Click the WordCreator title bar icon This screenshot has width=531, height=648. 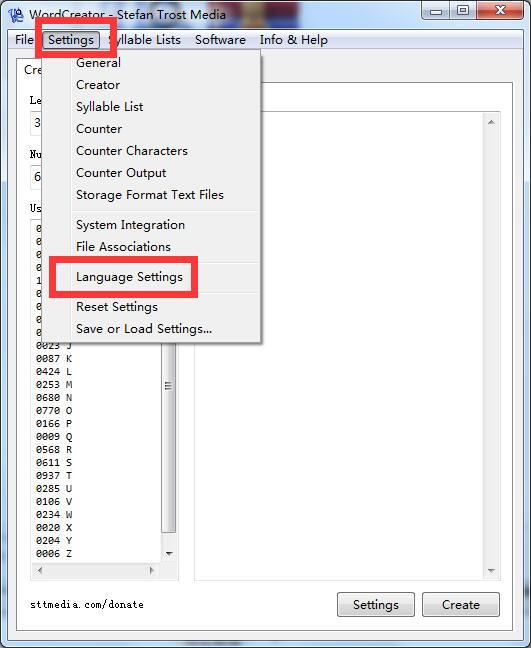pyautogui.click(x=16, y=14)
